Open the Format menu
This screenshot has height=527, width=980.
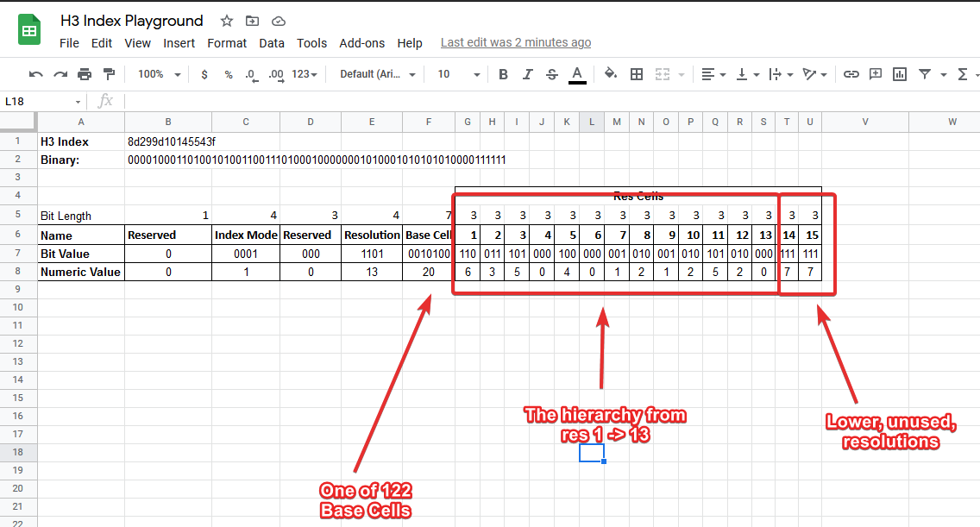click(227, 43)
